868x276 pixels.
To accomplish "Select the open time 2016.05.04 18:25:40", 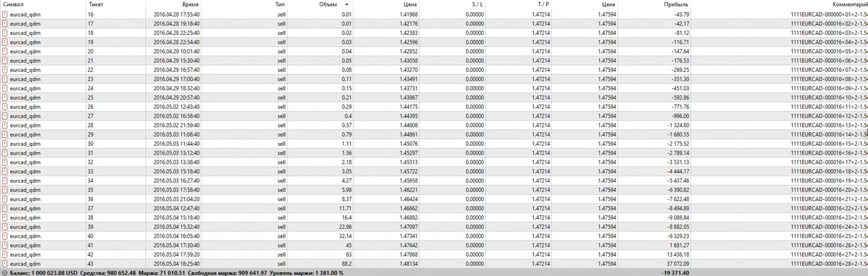I will click(176, 264).
